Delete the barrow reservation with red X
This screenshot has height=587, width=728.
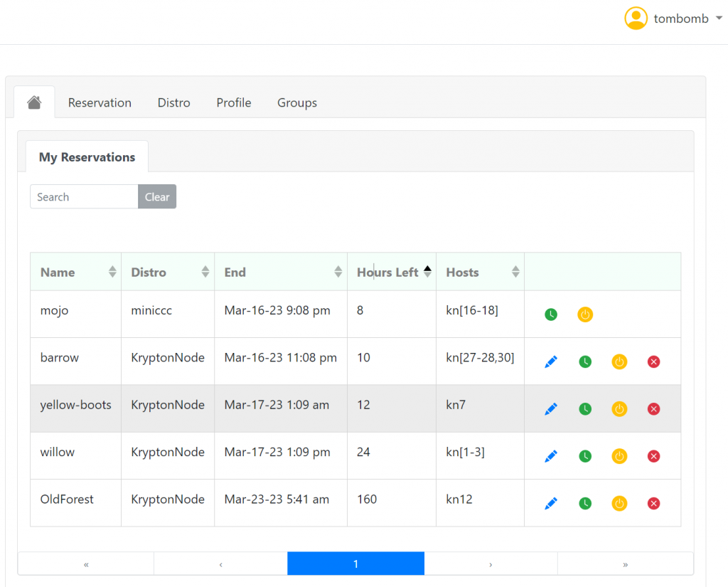(x=654, y=362)
